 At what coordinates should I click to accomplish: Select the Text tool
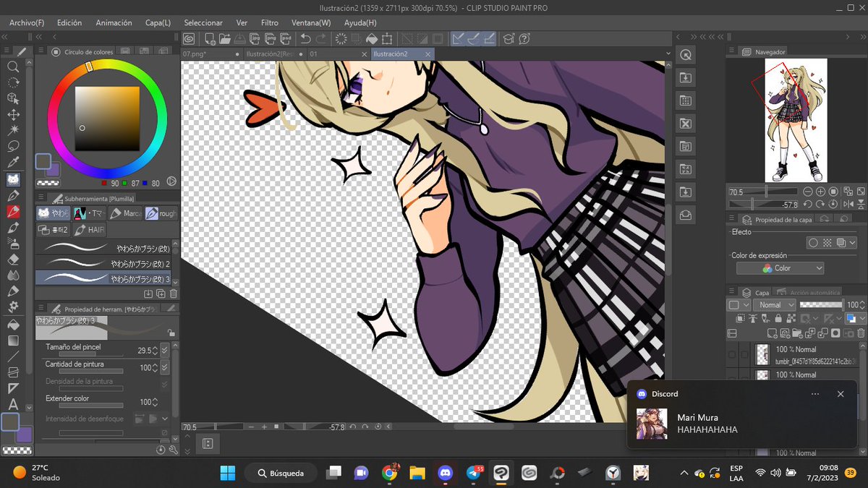(x=13, y=404)
